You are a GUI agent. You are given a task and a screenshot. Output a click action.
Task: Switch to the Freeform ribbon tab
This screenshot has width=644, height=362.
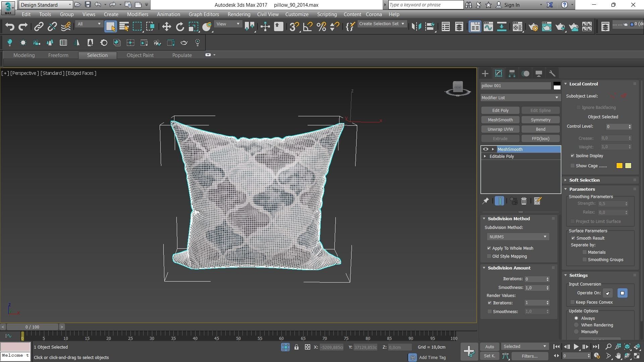coord(58,55)
